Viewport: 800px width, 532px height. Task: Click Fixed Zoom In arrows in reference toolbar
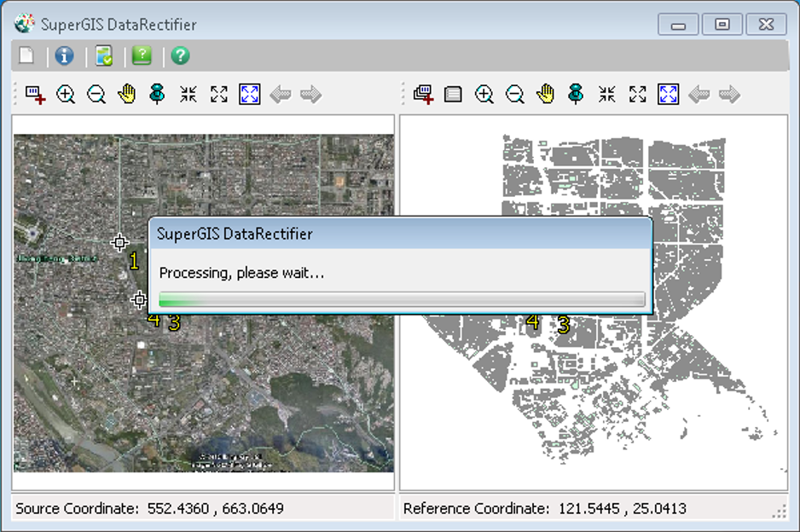[x=607, y=95]
